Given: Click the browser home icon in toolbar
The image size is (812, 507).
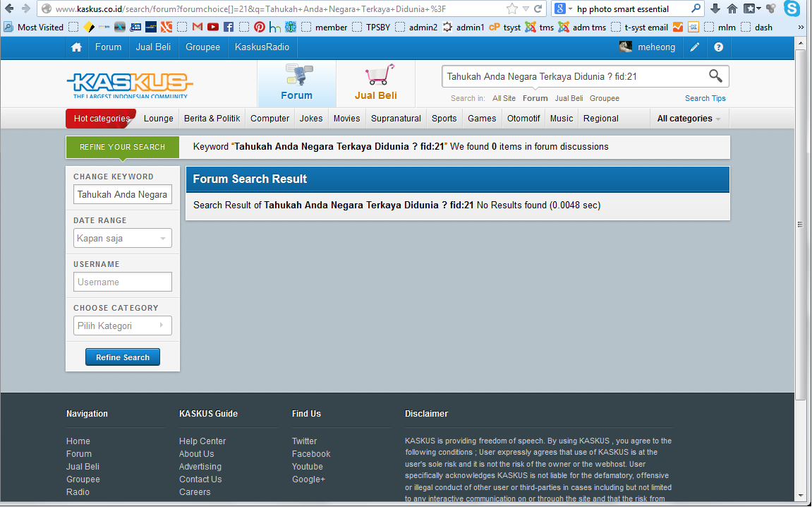Looking at the screenshot, I should 732,8.
